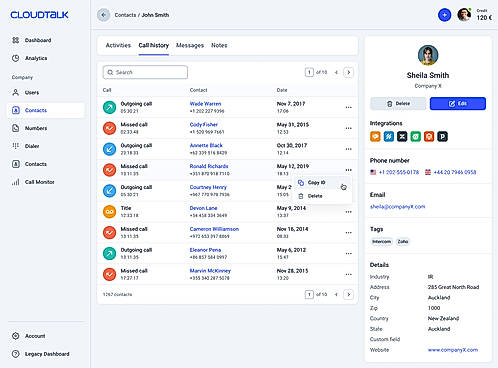The height and width of the screenshot is (368, 498).
Task: Click the Intercom tag
Action: click(x=381, y=242)
